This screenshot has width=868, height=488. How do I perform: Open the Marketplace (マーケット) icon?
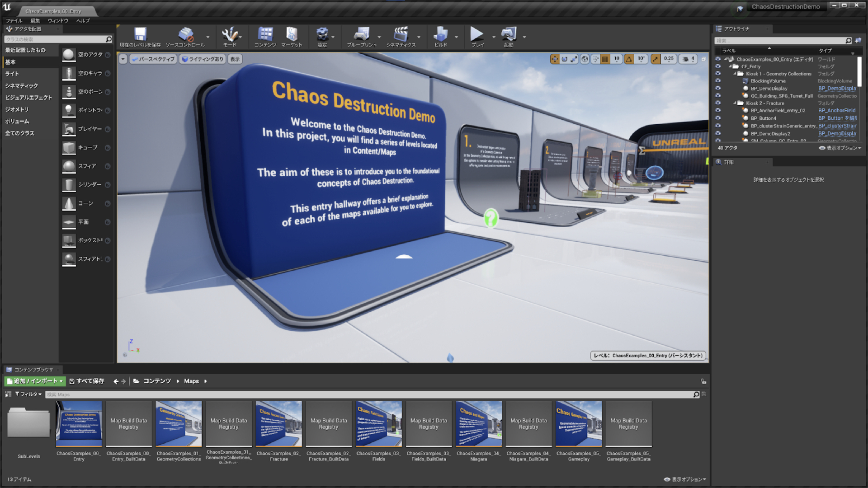(x=292, y=34)
